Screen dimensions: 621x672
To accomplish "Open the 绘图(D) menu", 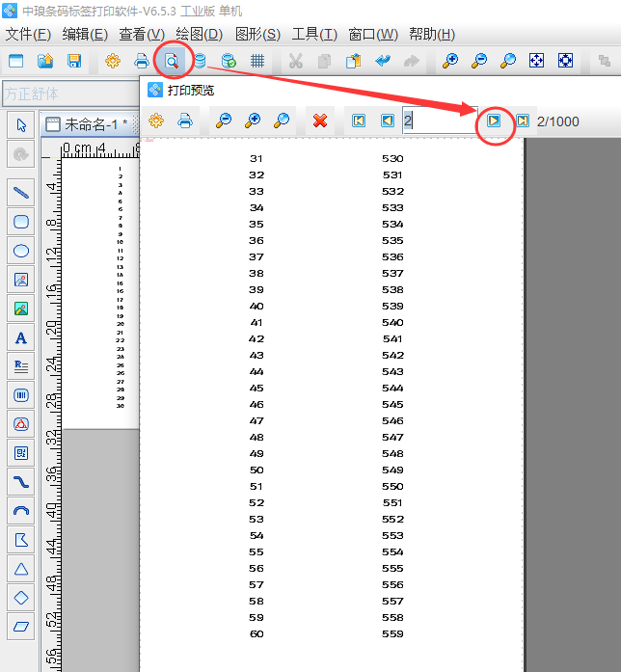I will (200, 34).
